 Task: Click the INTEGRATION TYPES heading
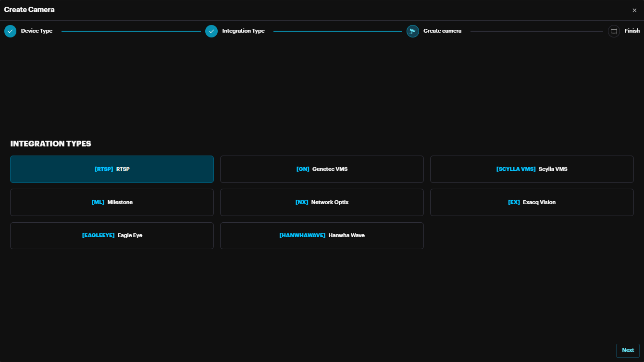click(x=50, y=144)
